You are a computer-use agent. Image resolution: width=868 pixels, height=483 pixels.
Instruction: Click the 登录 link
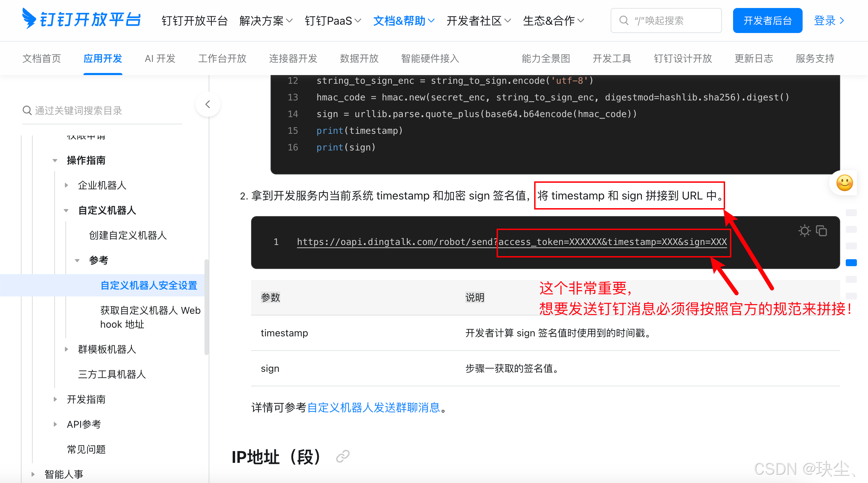829,21
